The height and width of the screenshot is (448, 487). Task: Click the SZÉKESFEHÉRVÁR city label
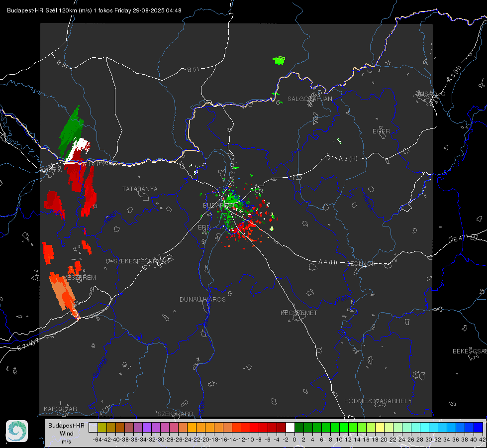(x=141, y=261)
